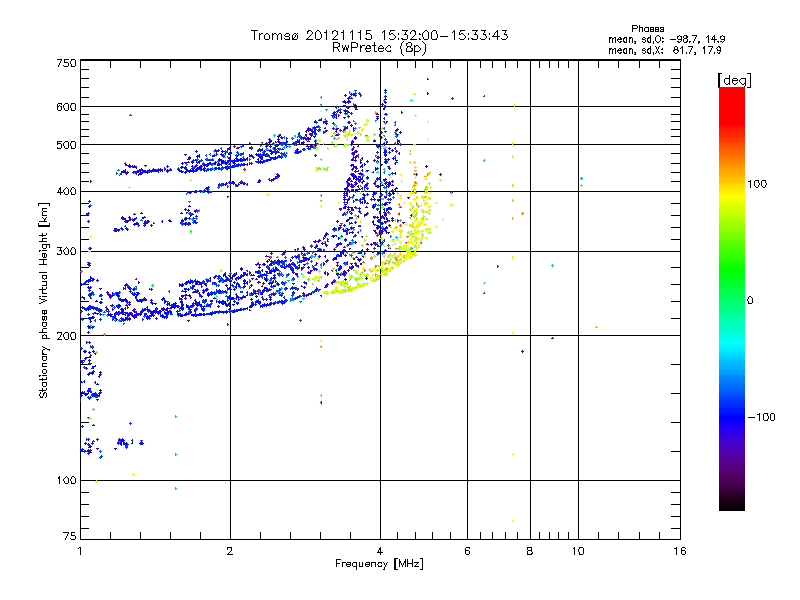Select the "mean, sd,O: -98.7, 14.9" line
Screen dimensions: 800x600
tap(666, 39)
